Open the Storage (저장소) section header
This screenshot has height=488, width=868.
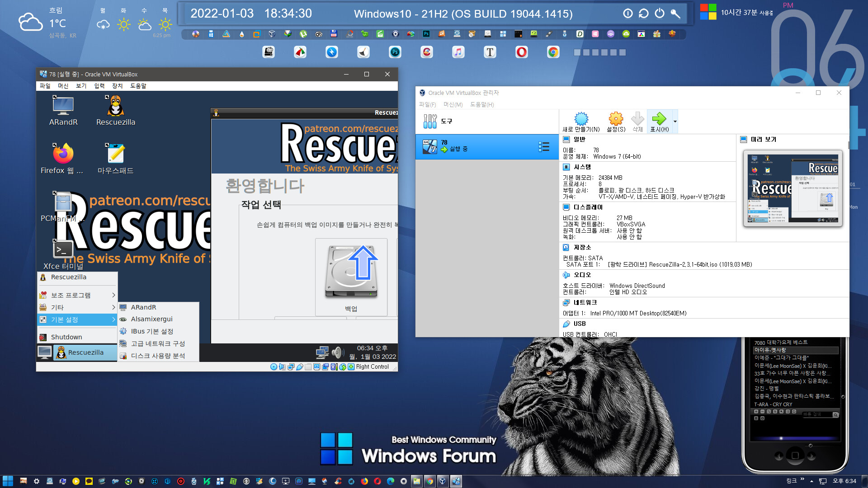(x=582, y=247)
